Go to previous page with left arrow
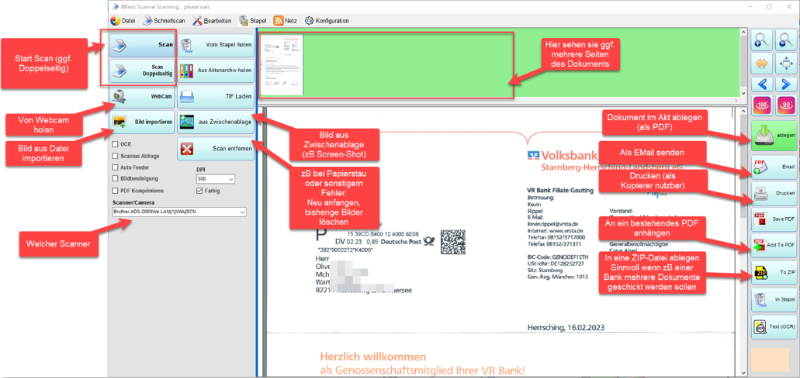Screen dimensions: 800x378 (761, 84)
